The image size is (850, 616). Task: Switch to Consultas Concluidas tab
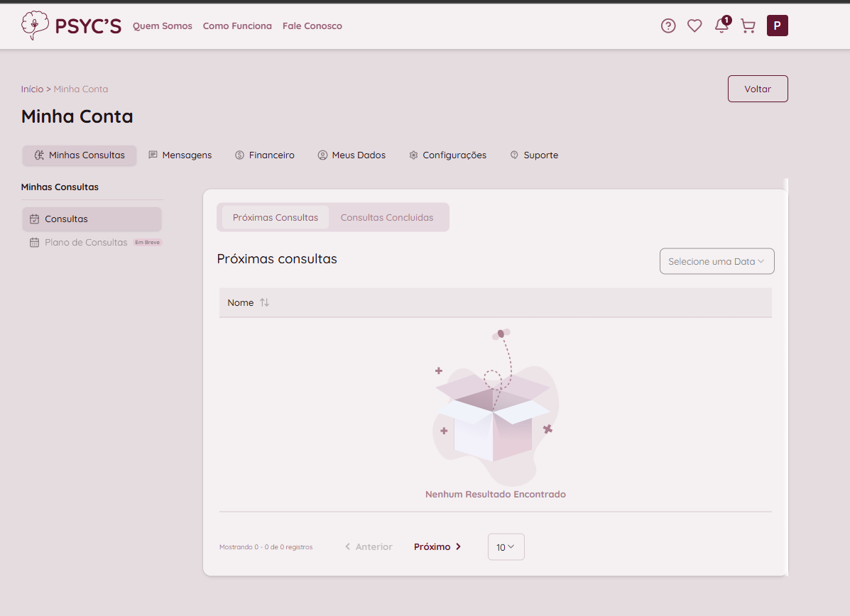(x=386, y=217)
